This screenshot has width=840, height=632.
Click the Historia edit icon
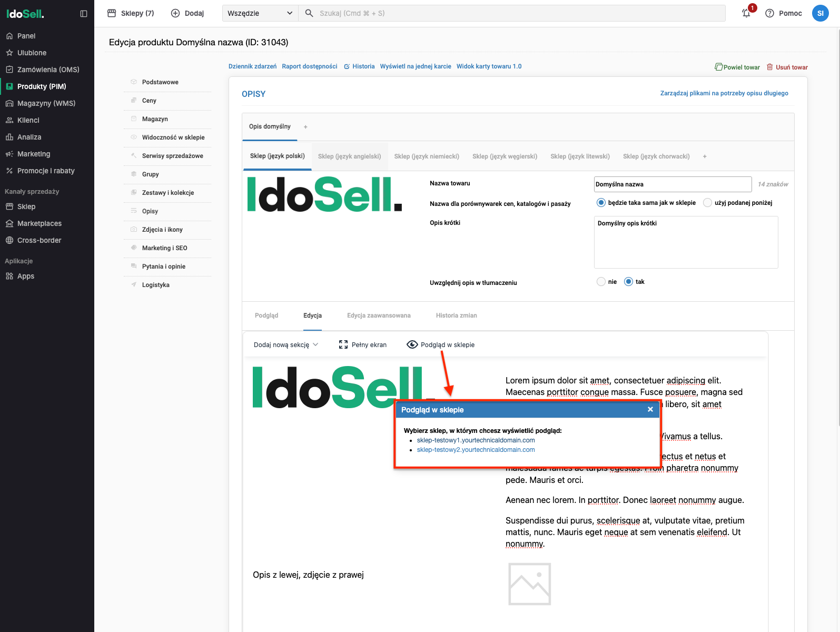point(347,66)
